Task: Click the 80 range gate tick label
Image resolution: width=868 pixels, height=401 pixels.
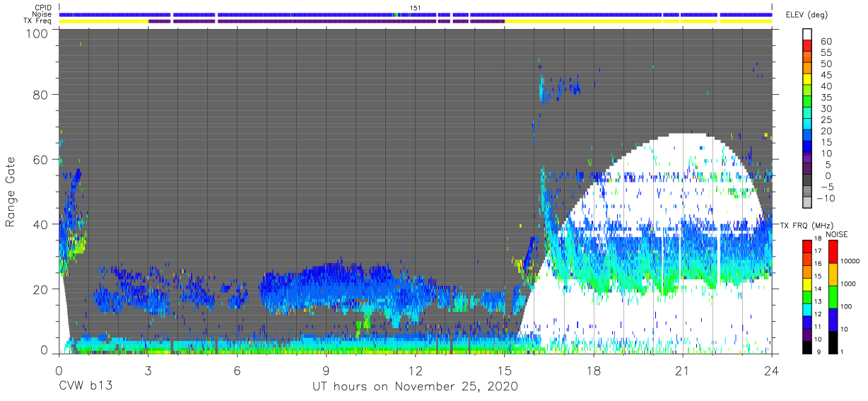Action: pos(40,95)
